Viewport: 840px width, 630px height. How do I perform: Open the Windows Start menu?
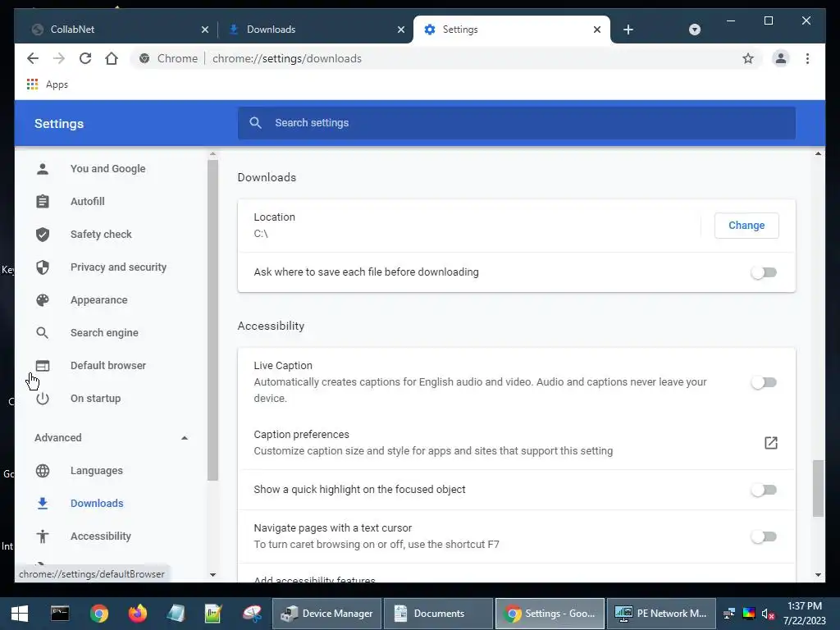pyautogui.click(x=20, y=614)
